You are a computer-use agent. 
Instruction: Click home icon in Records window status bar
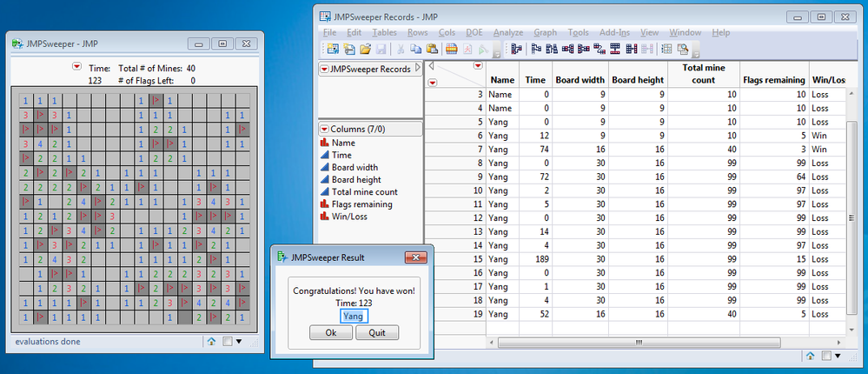point(810,356)
